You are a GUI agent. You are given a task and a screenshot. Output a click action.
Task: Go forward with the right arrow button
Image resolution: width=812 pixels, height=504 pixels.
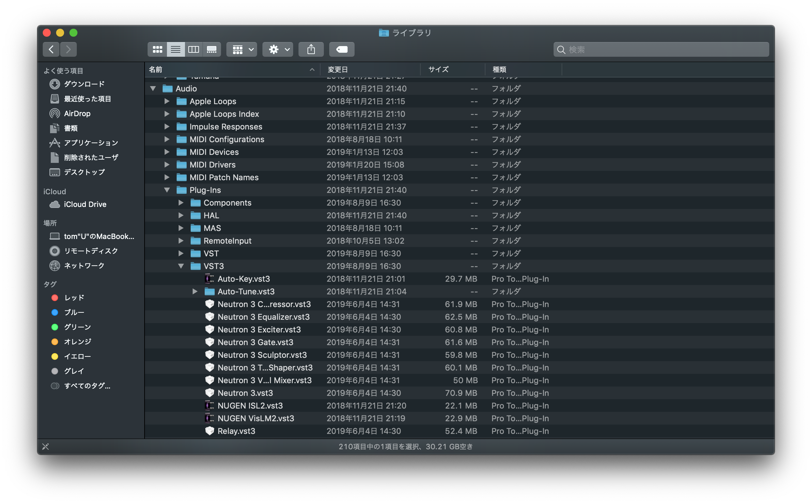coord(68,49)
